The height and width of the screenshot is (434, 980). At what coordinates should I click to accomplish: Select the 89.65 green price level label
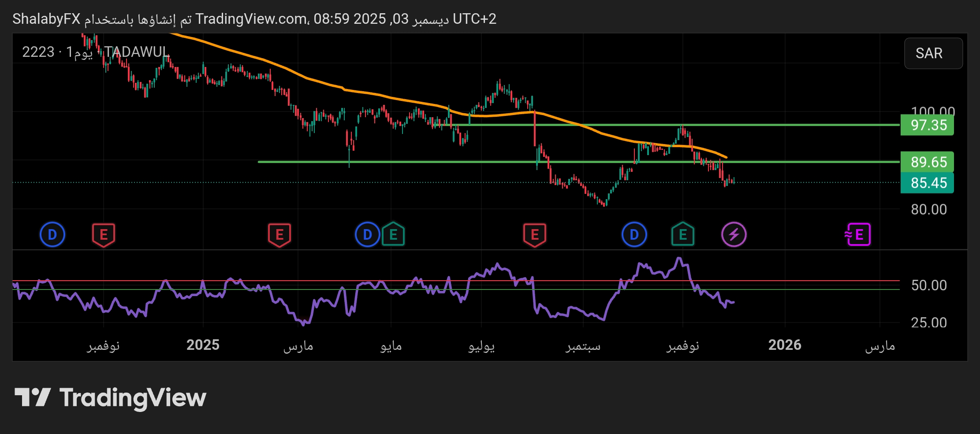pyautogui.click(x=927, y=162)
